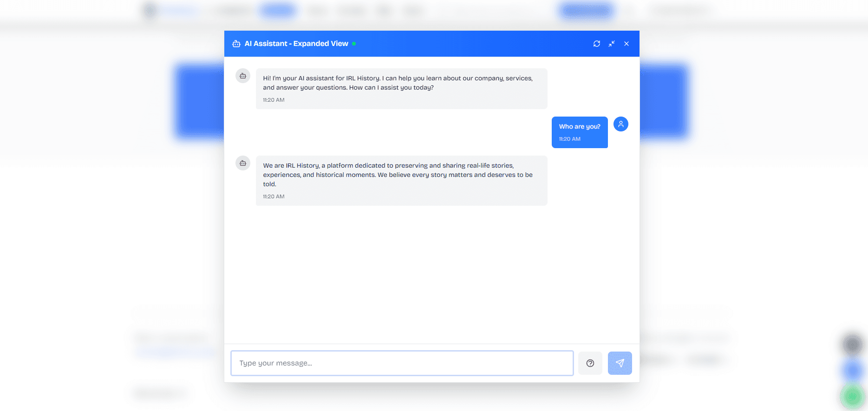
Task: Close the AI Assistant window
Action: (627, 44)
